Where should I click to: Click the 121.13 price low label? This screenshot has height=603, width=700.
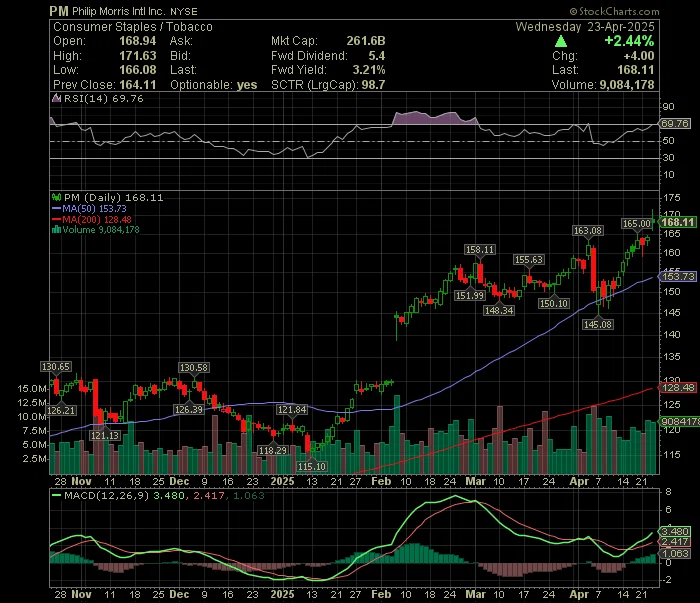point(105,435)
